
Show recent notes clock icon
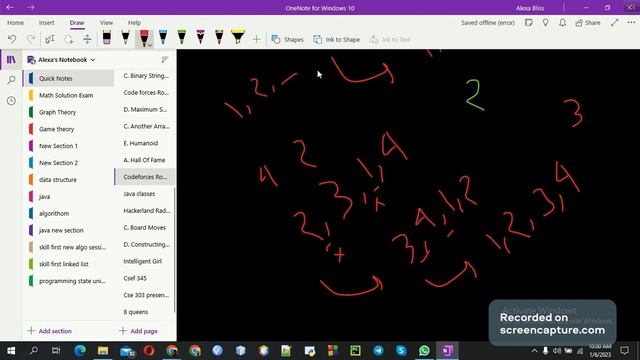click(11, 100)
